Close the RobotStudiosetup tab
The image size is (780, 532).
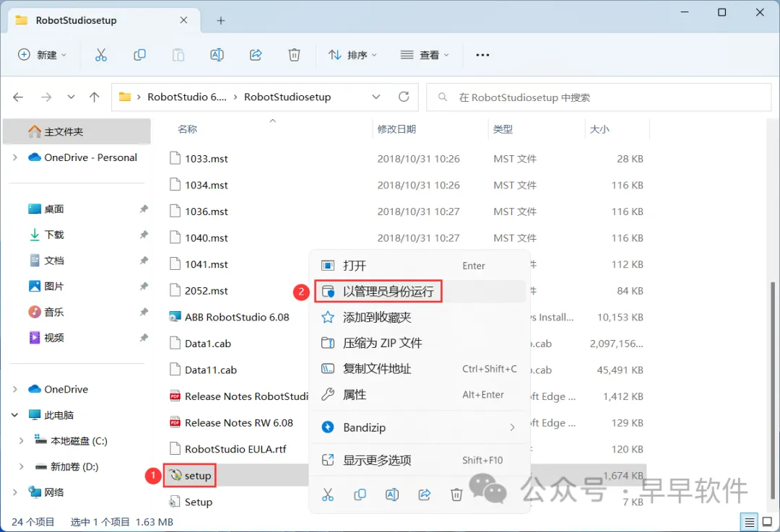coord(183,20)
